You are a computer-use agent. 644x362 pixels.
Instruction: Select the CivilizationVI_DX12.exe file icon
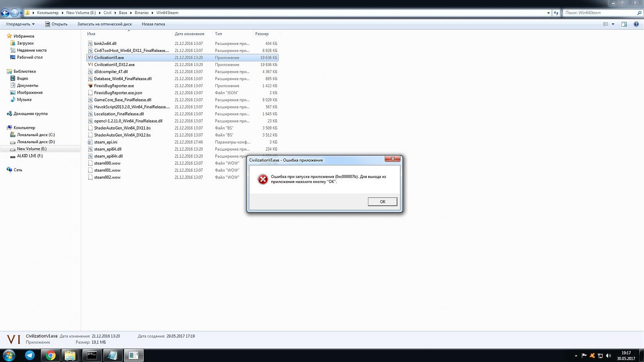[90, 64]
